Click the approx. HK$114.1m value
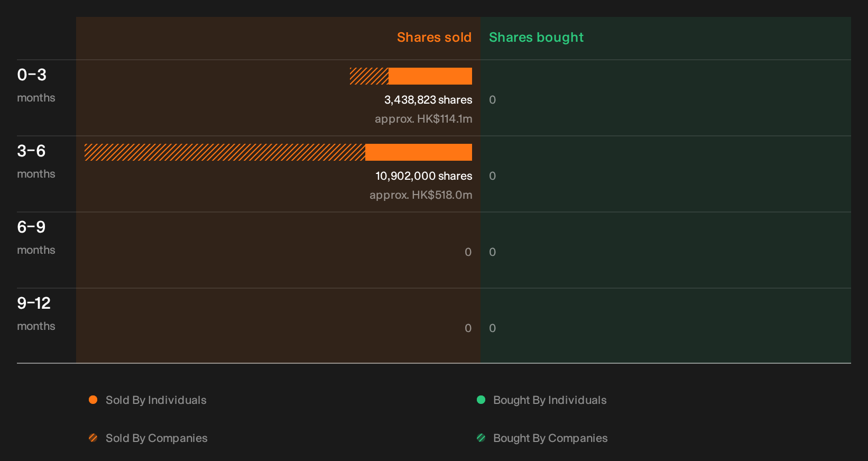 [x=423, y=119]
